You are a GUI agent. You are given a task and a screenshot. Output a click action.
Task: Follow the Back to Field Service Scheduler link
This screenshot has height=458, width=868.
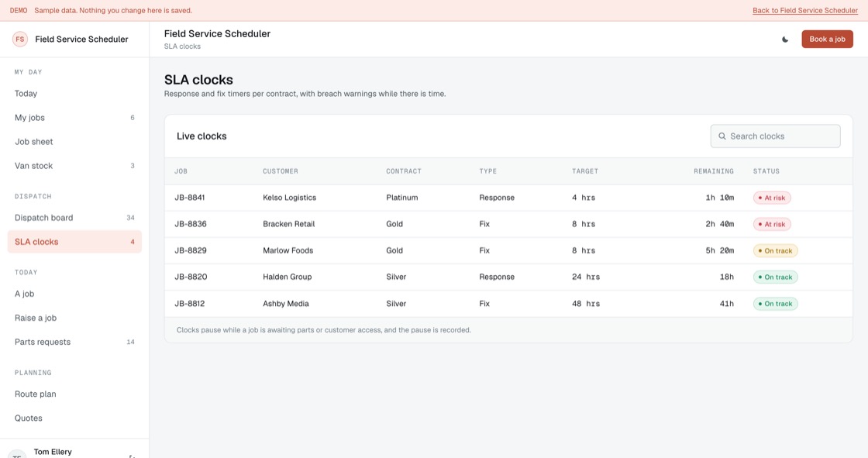click(805, 11)
